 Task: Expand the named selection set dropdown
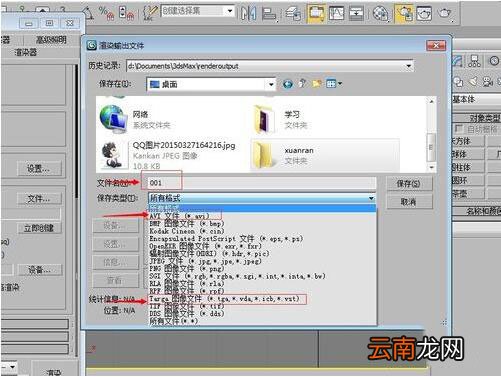pyautogui.click(x=230, y=11)
